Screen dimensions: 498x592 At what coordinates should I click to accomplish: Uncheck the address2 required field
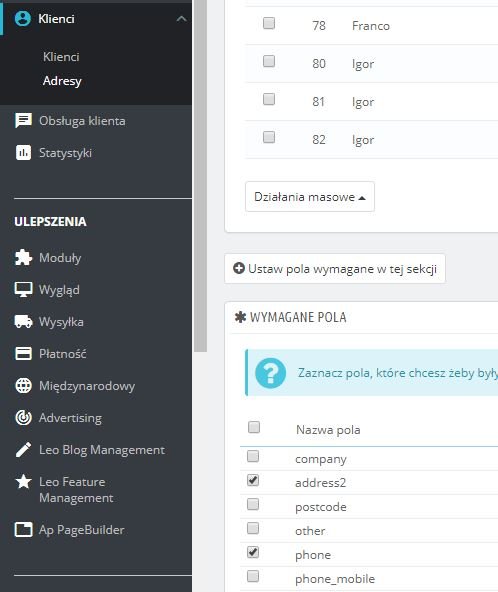pyautogui.click(x=253, y=480)
